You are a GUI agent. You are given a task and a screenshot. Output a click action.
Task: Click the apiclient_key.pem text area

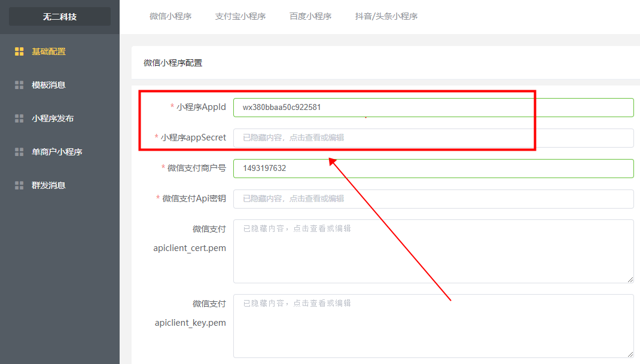coord(434,326)
